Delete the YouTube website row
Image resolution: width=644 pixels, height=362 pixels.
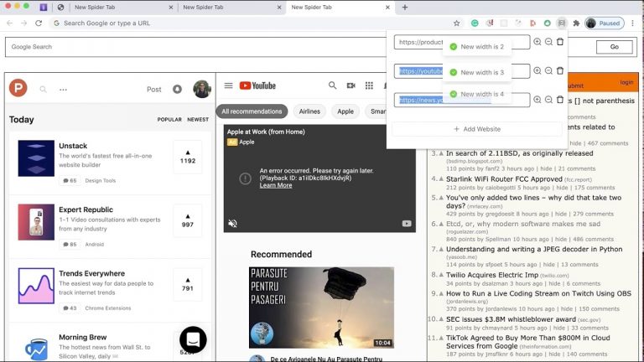coord(560,70)
